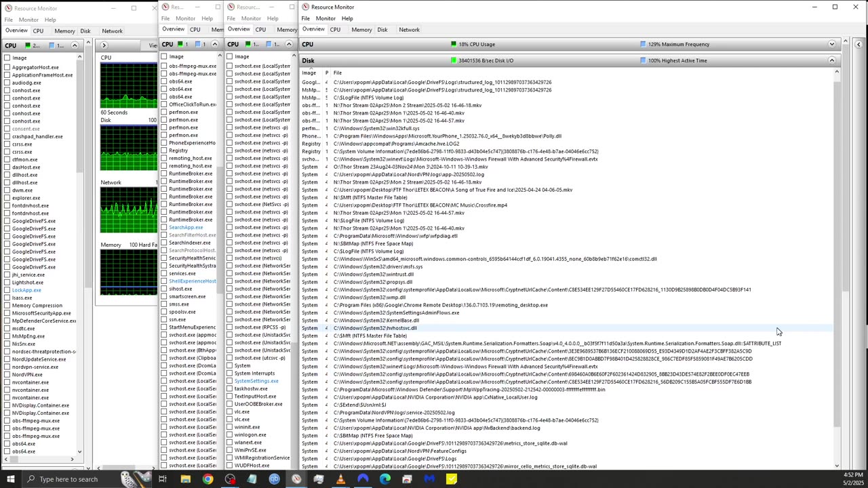Collapse CPU section in leftmost window
Image resolution: width=868 pixels, height=488 pixels.
pos(75,45)
